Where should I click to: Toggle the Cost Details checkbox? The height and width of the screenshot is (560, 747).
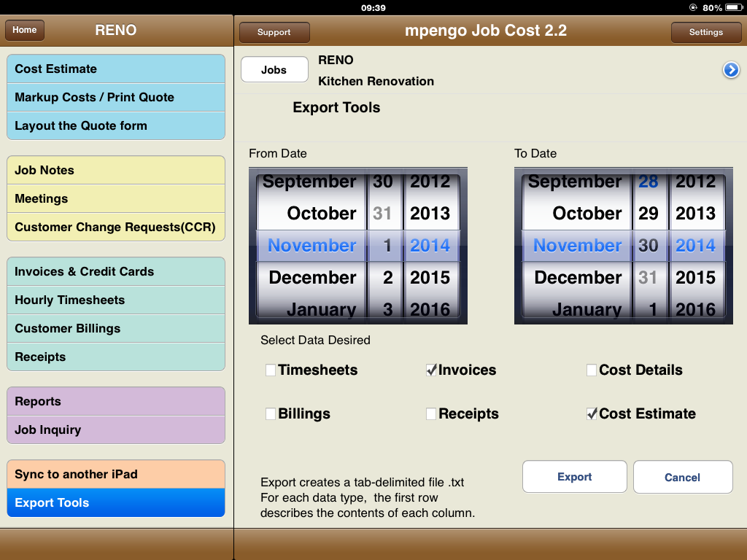click(592, 370)
